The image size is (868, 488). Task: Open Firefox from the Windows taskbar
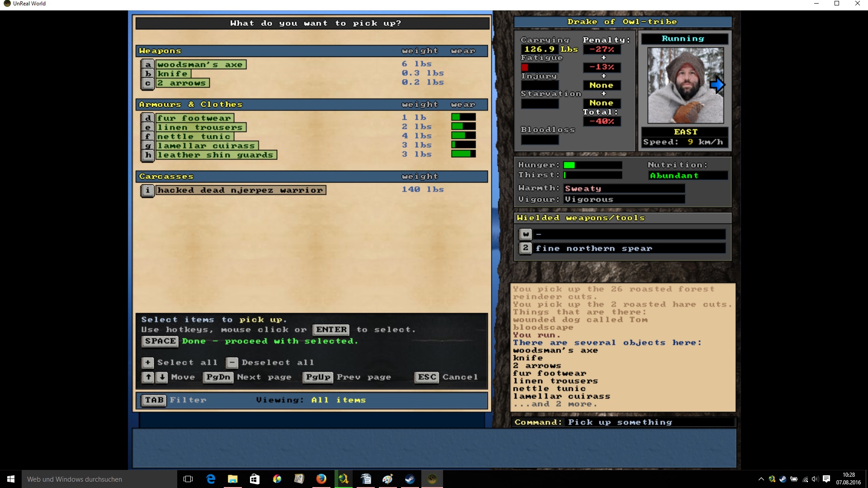coord(321,479)
